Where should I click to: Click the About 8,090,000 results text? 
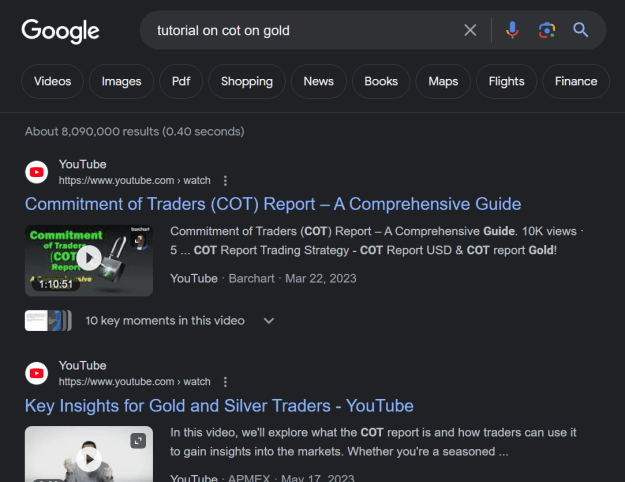135,132
